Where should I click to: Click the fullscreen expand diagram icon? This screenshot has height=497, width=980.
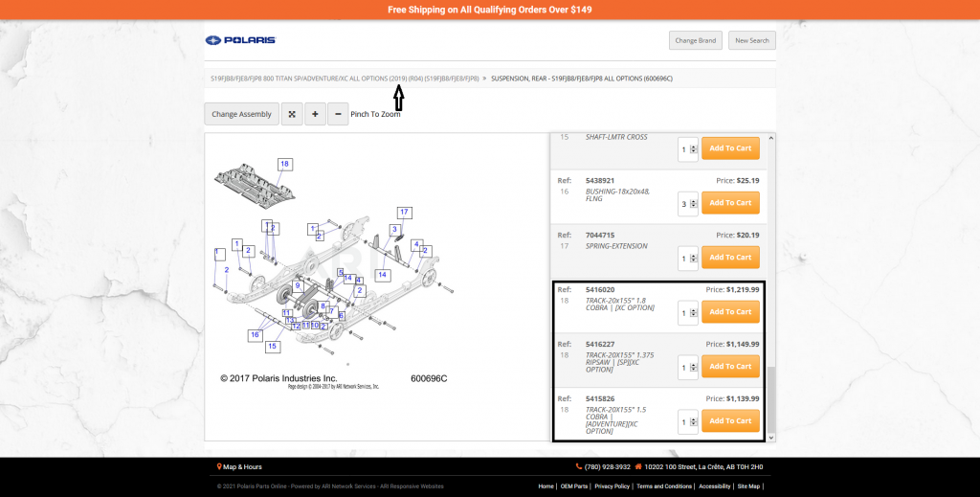[x=292, y=114]
